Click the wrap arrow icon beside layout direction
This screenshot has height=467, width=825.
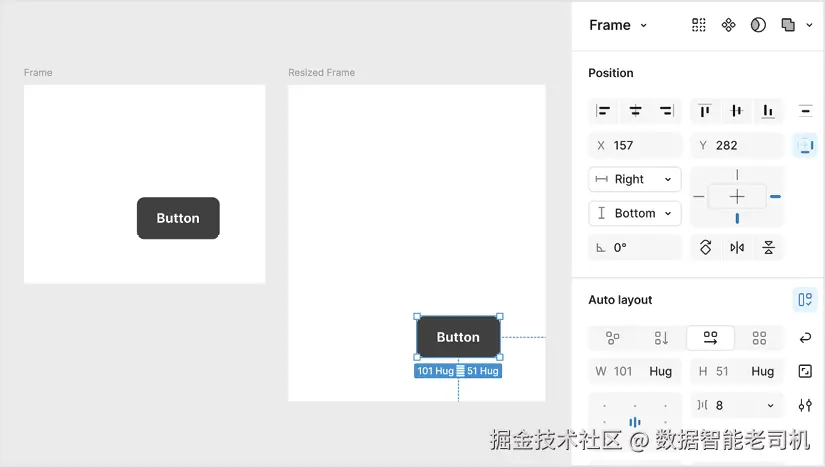tap(805, 338)
